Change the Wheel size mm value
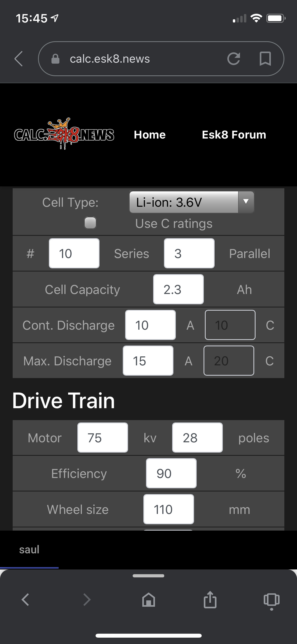 coord(169,509)
